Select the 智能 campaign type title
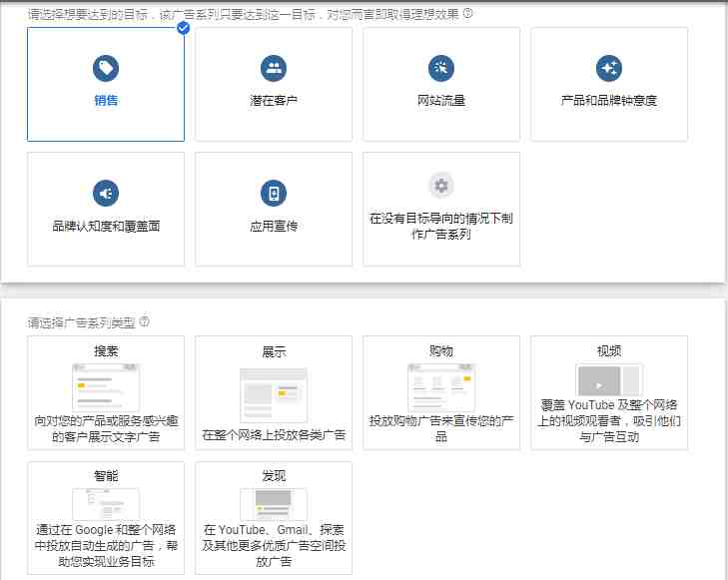 [x=106, y=475]
